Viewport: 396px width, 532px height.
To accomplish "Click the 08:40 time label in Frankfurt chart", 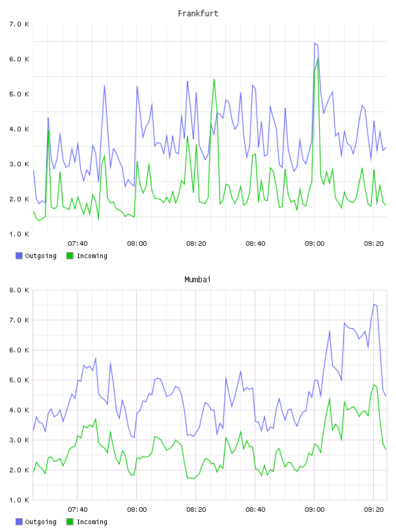I will coord(255,244).
